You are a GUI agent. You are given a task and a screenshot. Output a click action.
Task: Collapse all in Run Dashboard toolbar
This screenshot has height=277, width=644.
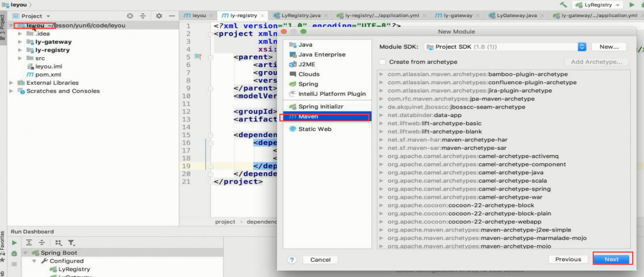(x=42, y=243)
